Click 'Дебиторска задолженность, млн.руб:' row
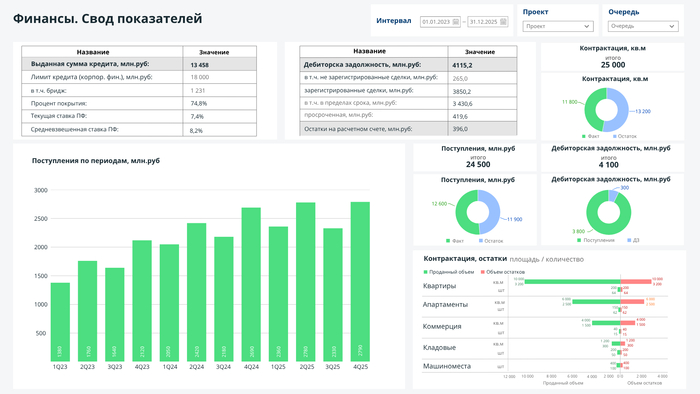 (408, 65)
